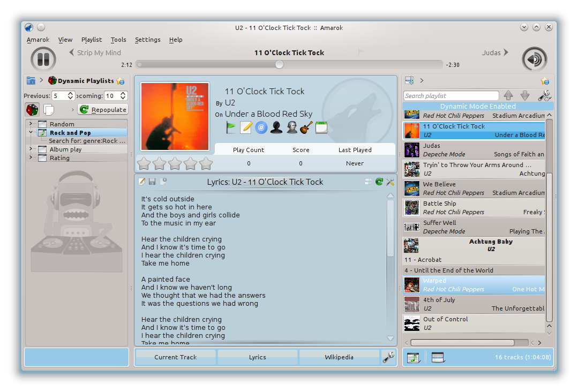
Task: Select the Warped track in playlist
Action: point(474,285)
